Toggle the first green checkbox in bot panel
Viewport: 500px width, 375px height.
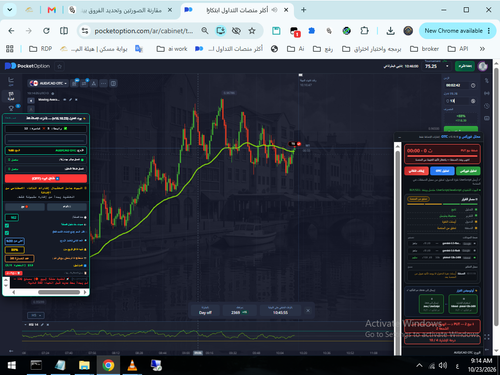7,226
